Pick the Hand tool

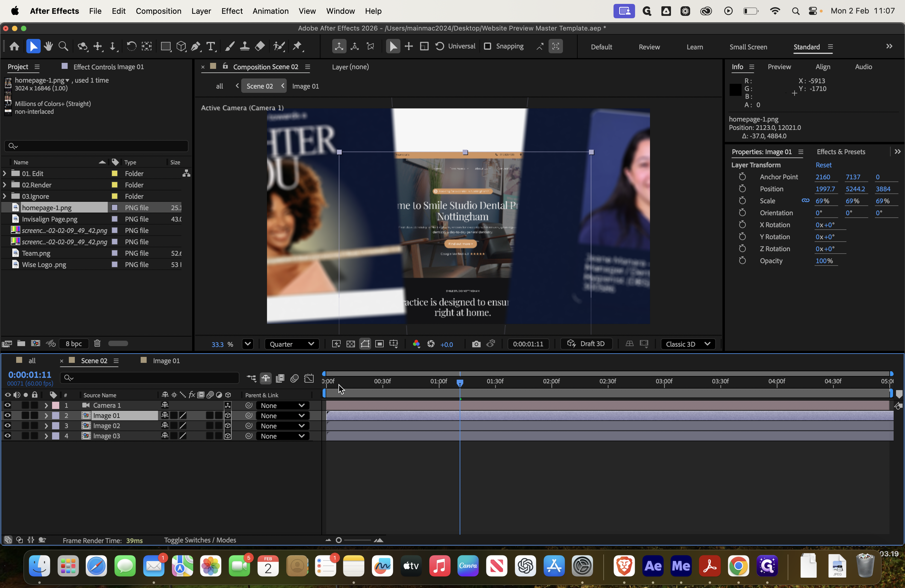pos(48,46)
